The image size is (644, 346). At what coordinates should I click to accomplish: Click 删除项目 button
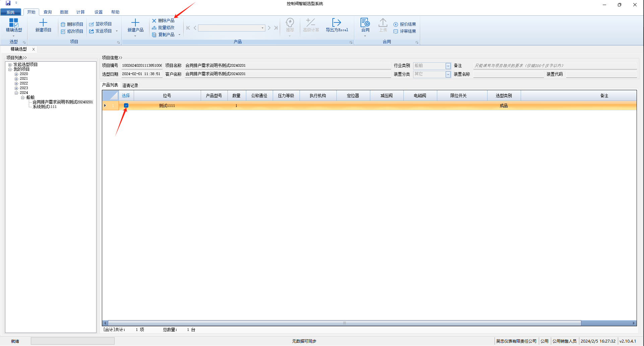point(72,24)
